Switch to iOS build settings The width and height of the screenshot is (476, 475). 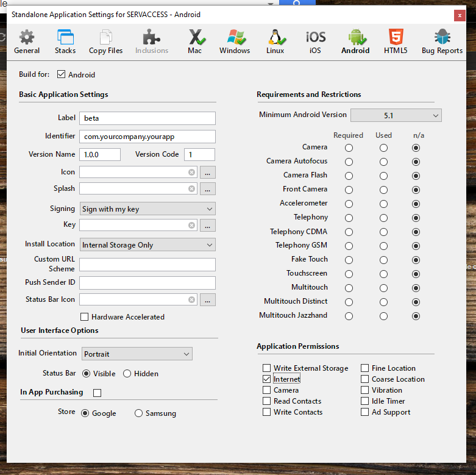click(x=316, y=41)
